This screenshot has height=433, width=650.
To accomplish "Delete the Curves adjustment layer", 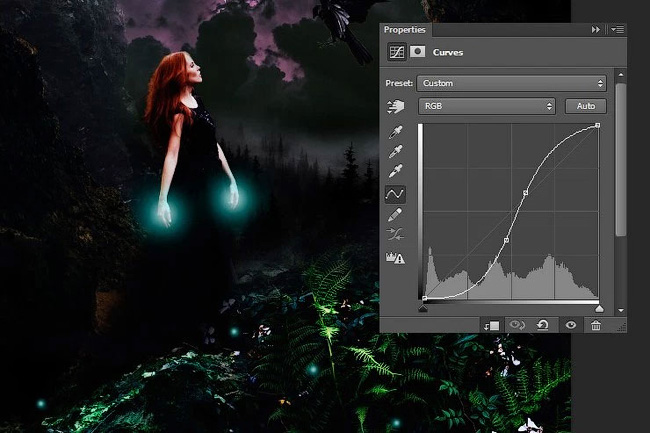I will tap(596, 325).
